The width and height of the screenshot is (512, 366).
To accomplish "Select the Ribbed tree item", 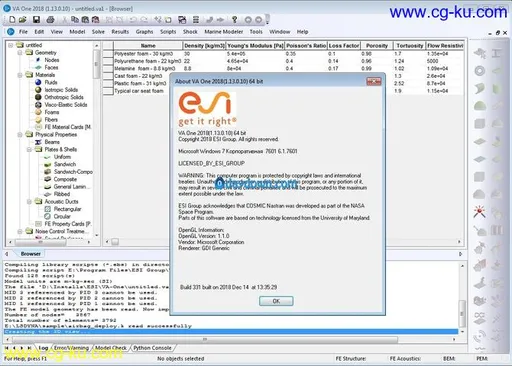I will pyautogui.click(x=62, y=194).
